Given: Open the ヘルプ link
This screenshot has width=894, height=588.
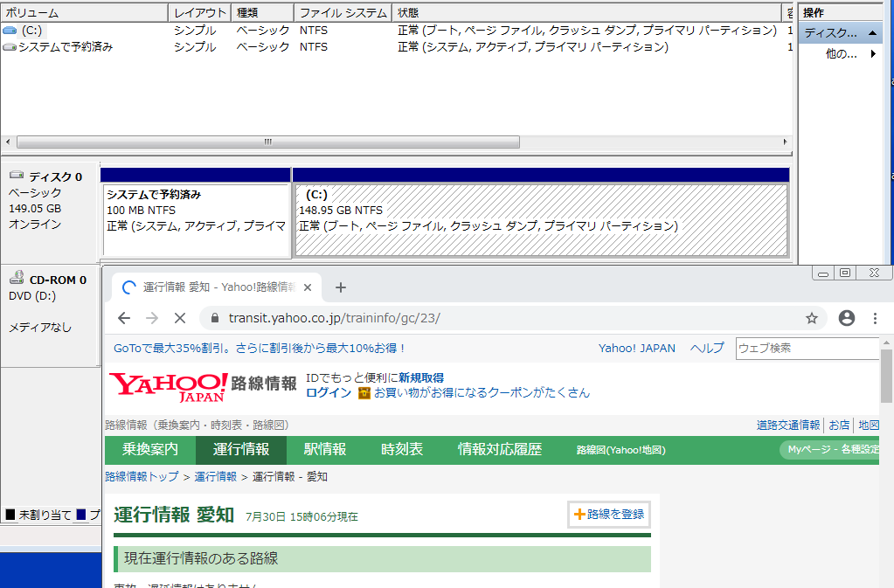Looking at the screenshot, I should tap(707, 348).
